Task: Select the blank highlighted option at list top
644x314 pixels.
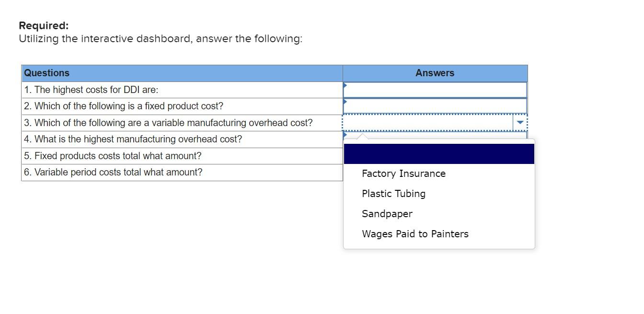Action: [438, 153]
